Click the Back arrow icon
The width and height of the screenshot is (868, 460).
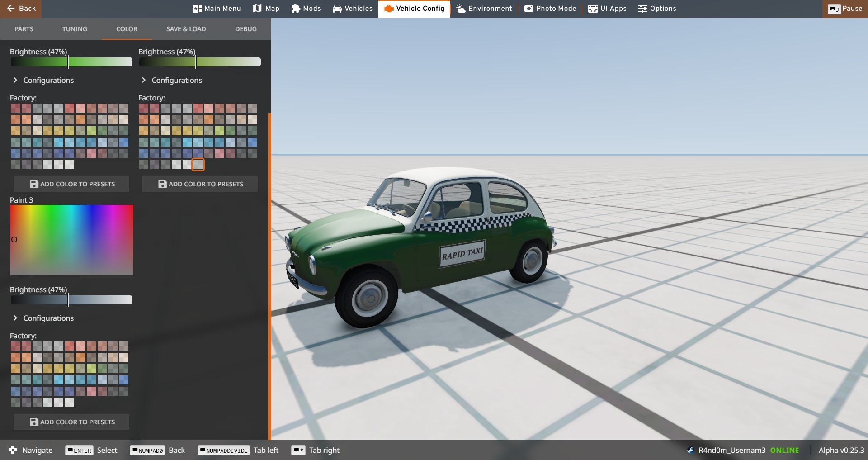(11, 9)
